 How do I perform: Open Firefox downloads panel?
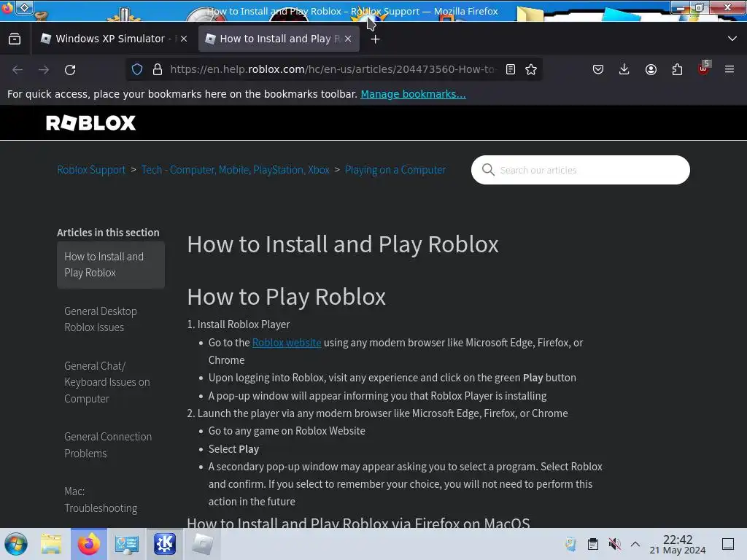tap(624, 69)
